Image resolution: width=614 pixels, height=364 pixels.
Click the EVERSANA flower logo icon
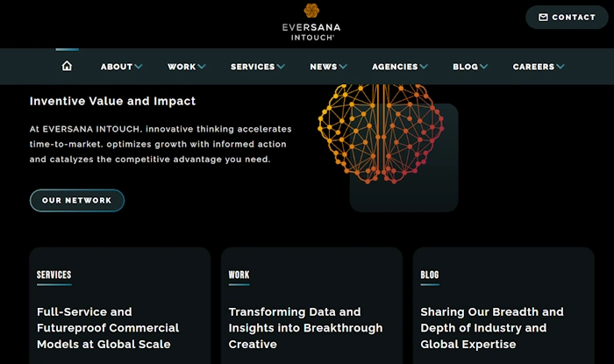click(311, 11)
